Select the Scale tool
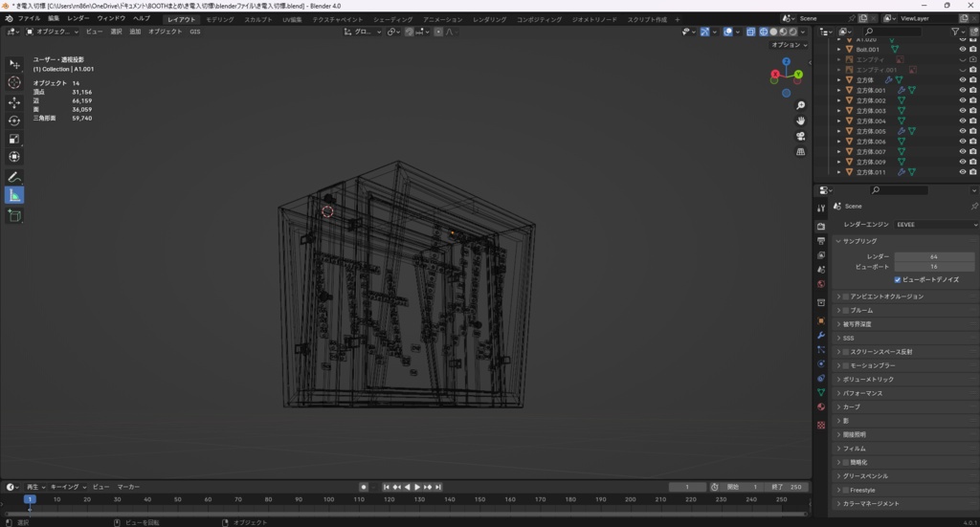Image resolution: width=980 pixels, height=527 pixels. (x=14, y=139)
